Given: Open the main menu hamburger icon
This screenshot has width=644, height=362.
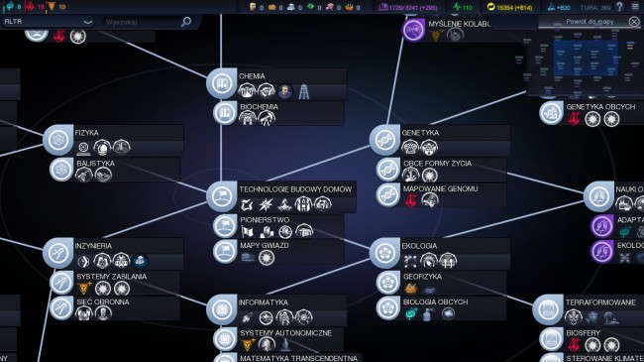Looking at the screenshot, I should click(635, 7).
